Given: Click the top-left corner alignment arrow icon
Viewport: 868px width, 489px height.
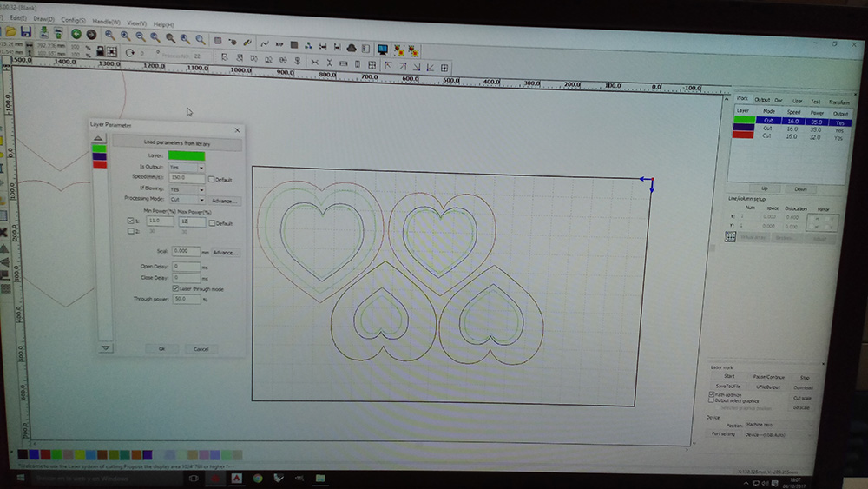Looking at the screenshot, I should [388, 65].
